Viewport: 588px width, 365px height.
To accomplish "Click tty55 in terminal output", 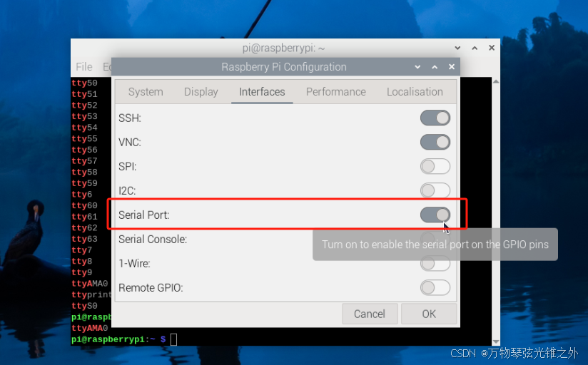I will (84, 138).
